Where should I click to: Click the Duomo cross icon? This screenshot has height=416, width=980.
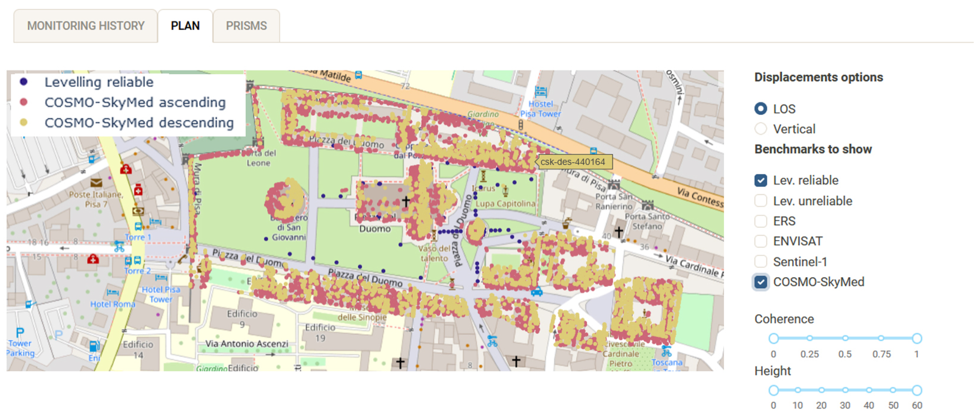pos(406,201)
